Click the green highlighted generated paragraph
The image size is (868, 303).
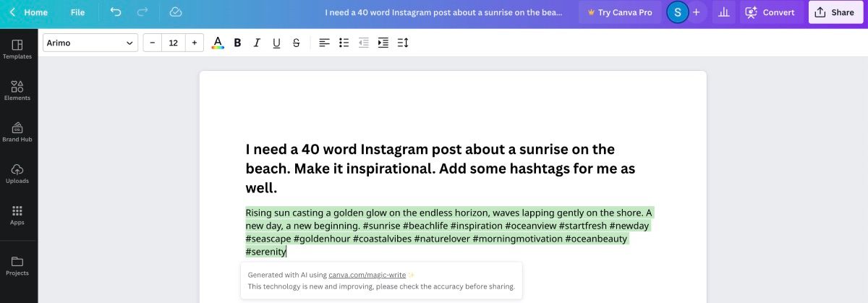448,232
